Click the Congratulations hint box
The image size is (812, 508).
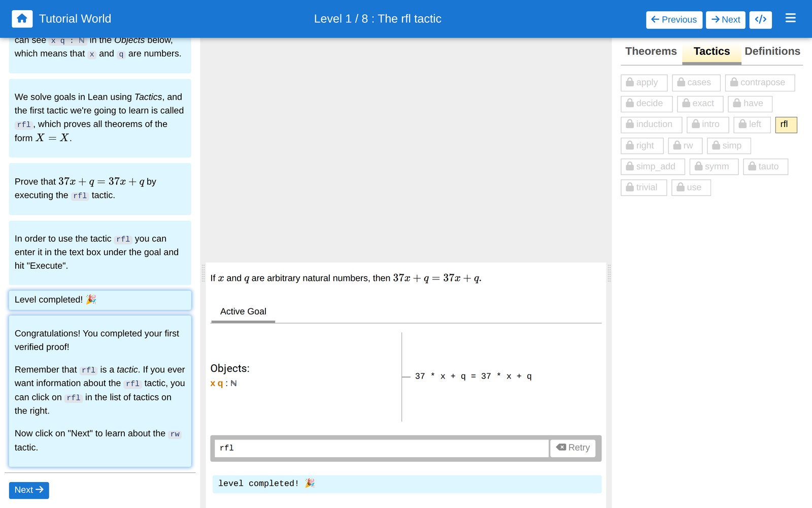(x=100, y=391)
